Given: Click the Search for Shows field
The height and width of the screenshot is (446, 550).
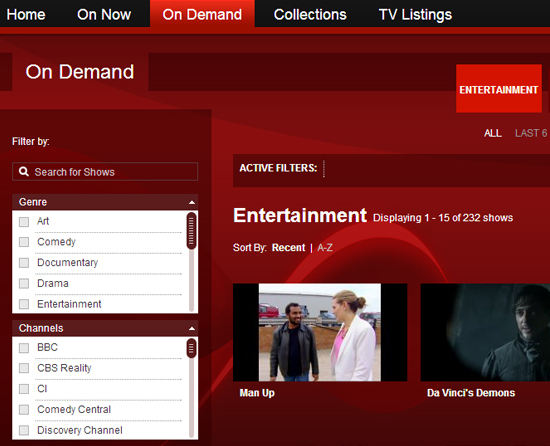Looking at the screenshot, I should [105, 172].
